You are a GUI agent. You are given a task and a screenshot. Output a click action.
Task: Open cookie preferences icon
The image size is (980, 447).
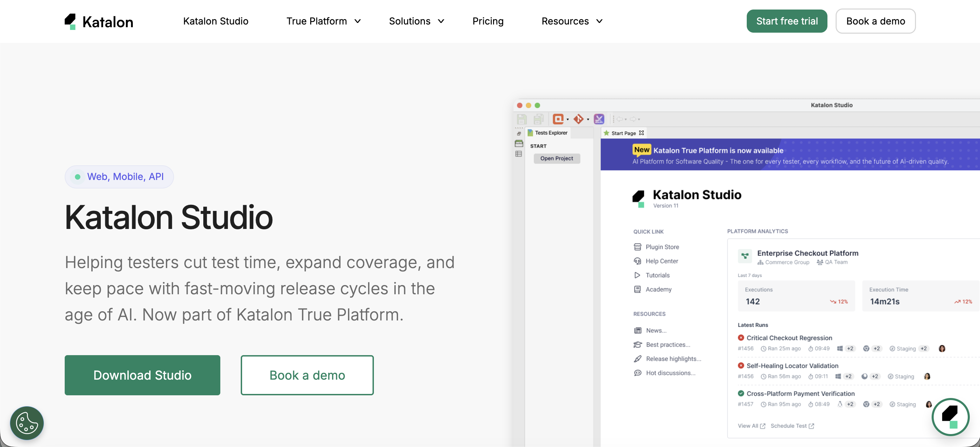tap(27, 423)
